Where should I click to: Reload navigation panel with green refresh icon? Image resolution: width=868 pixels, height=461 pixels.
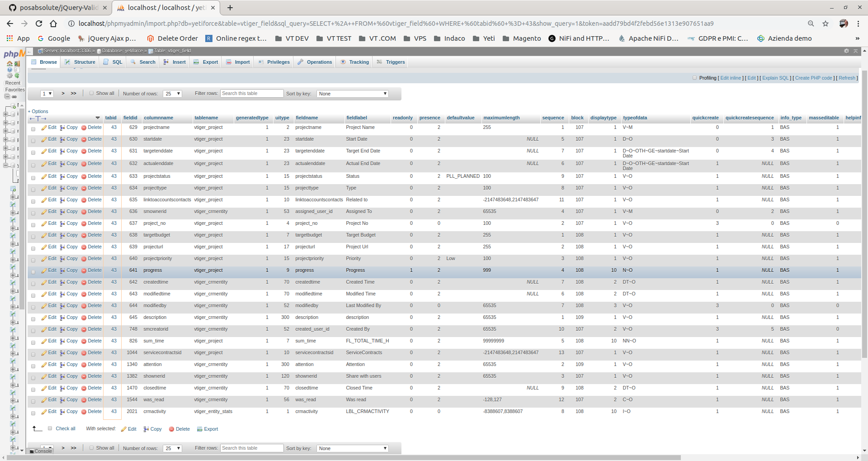pyautogui.click(x=17, y=76)
